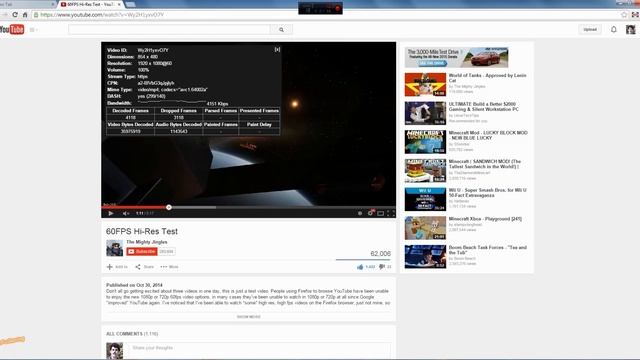Enter fullscreen mode
Image resolution: width=640 pixels, height=360 pixels.
(x=391, y=213)
